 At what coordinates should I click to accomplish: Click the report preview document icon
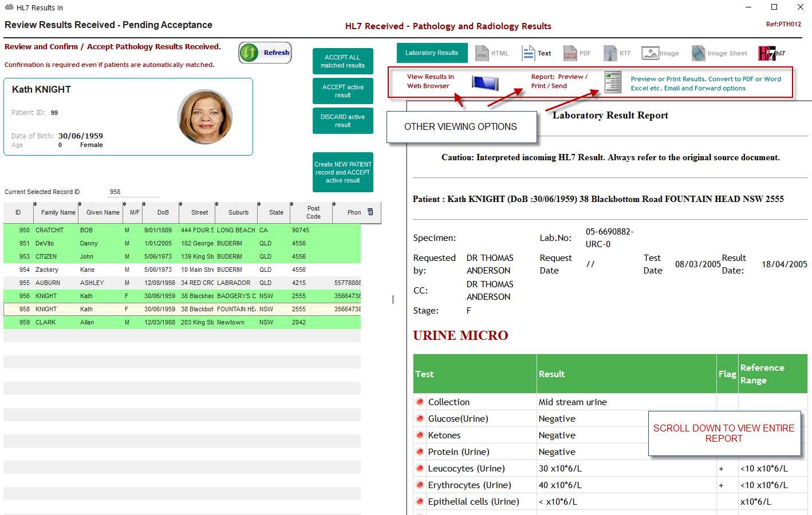click(x=613, y=82)
